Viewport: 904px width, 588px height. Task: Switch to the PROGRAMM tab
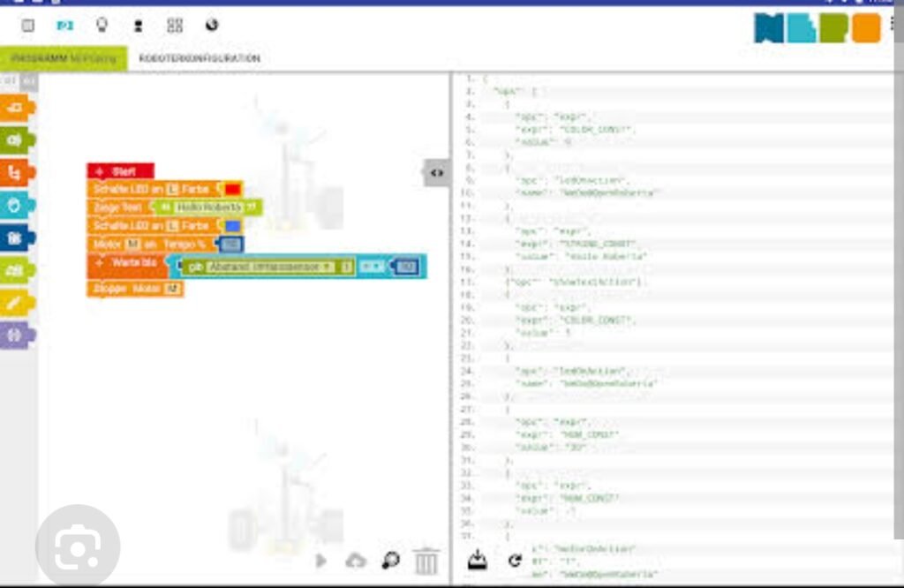64,58
